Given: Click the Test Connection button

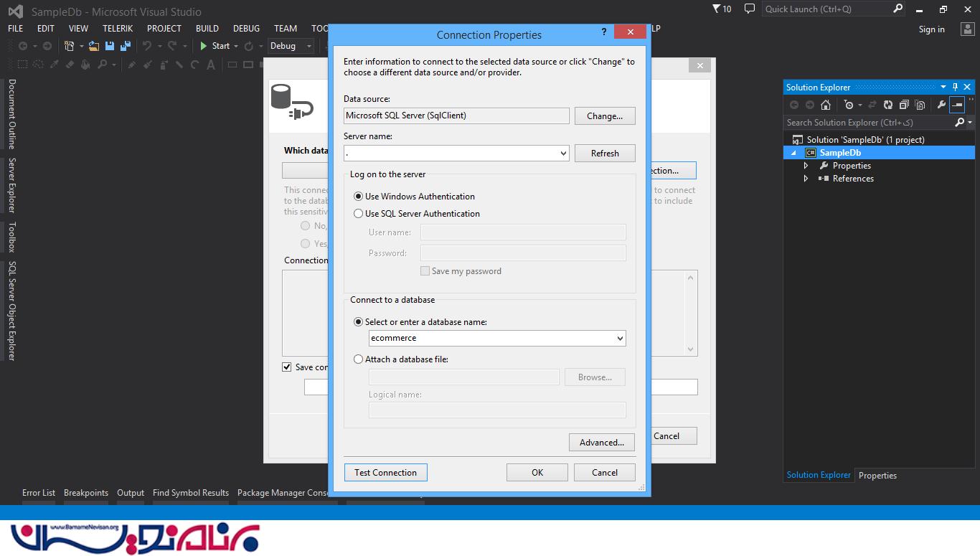Looking at the screenshot, I should (385, 473).
